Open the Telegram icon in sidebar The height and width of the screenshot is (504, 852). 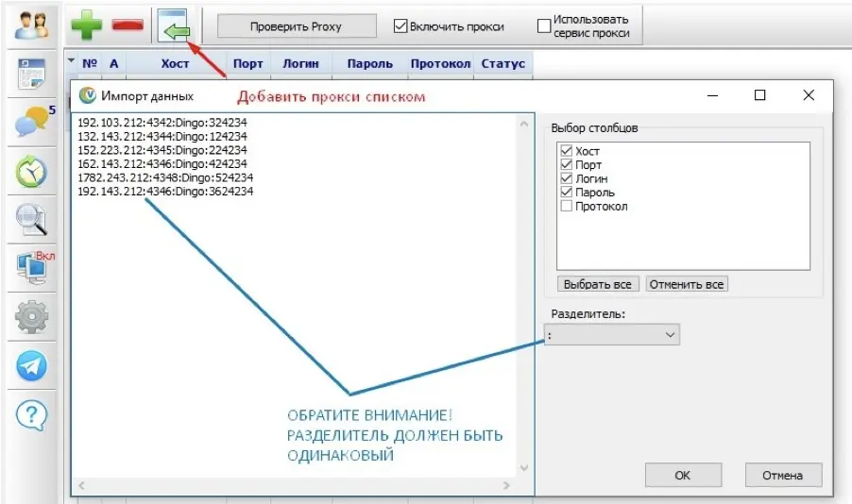32,366
